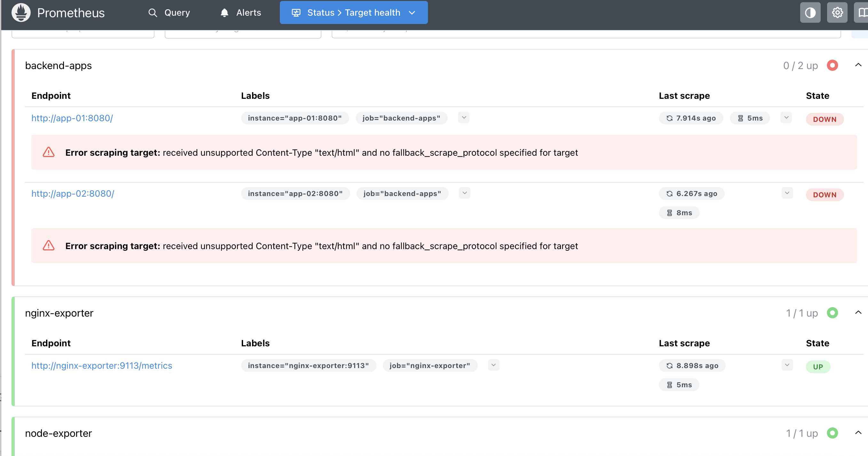The height and width of the screenshot is (456, 868).
Task: Open the http://app-02:8080/ endpoint link
Action: pyautogui.click(x=73, y=193)
